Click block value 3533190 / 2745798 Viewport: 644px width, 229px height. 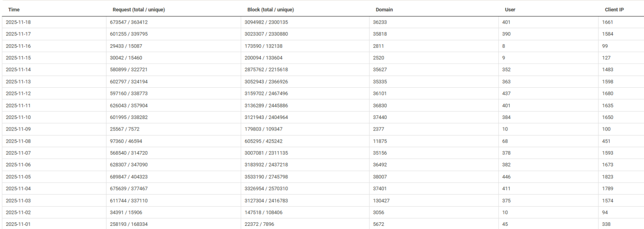[266, 177]
